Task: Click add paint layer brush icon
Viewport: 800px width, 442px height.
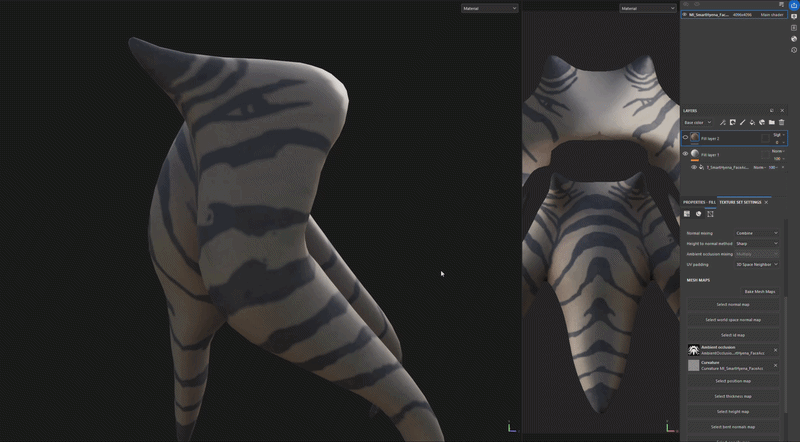Action: point(742,122)
